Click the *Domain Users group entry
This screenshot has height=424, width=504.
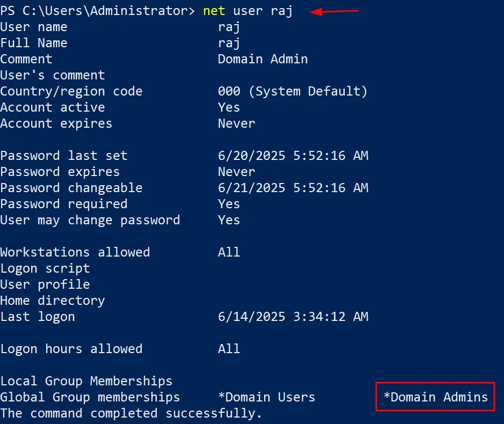(266, 397)
